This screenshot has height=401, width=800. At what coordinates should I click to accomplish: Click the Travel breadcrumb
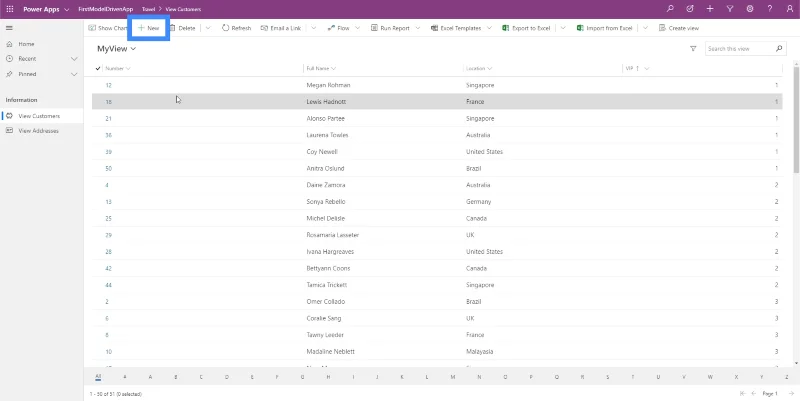(148, 9)
